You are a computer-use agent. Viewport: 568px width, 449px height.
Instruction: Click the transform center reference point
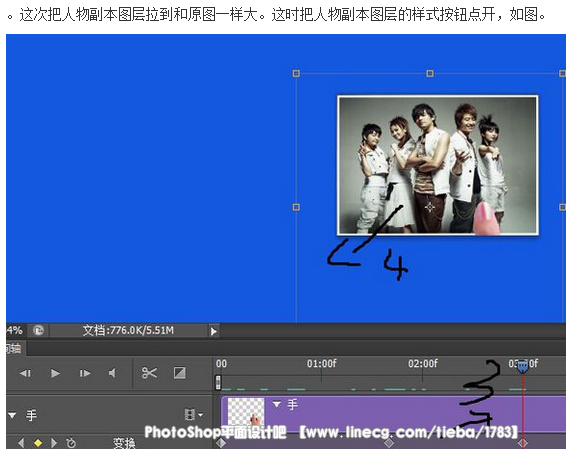[430, 207]
